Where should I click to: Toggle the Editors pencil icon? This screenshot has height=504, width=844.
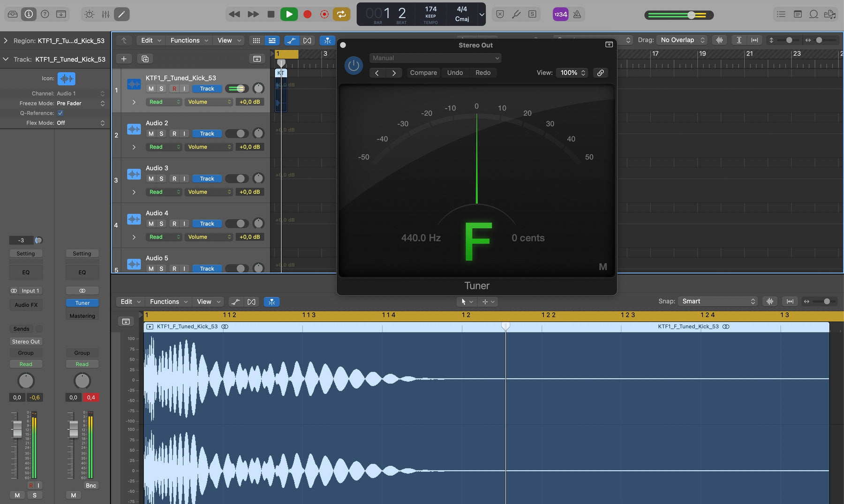tap(121, 14)
